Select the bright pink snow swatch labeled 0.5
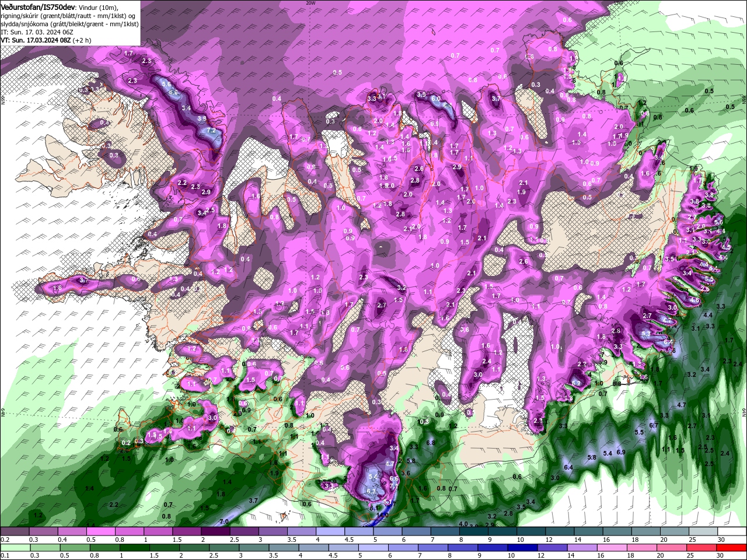Image resolution: width=747 pixels, height=560 pixels. coord(100,531)
